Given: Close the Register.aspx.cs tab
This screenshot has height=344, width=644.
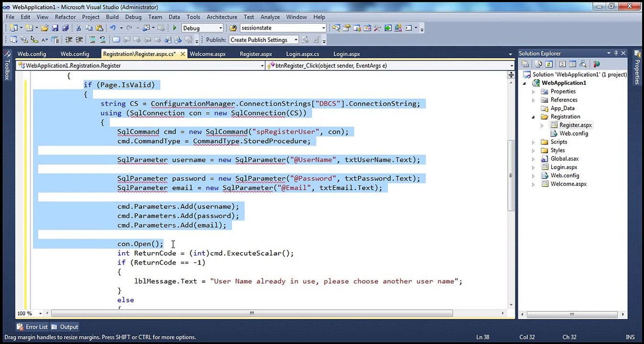Looking at the screenshot, I should click(x=182, y=54).
